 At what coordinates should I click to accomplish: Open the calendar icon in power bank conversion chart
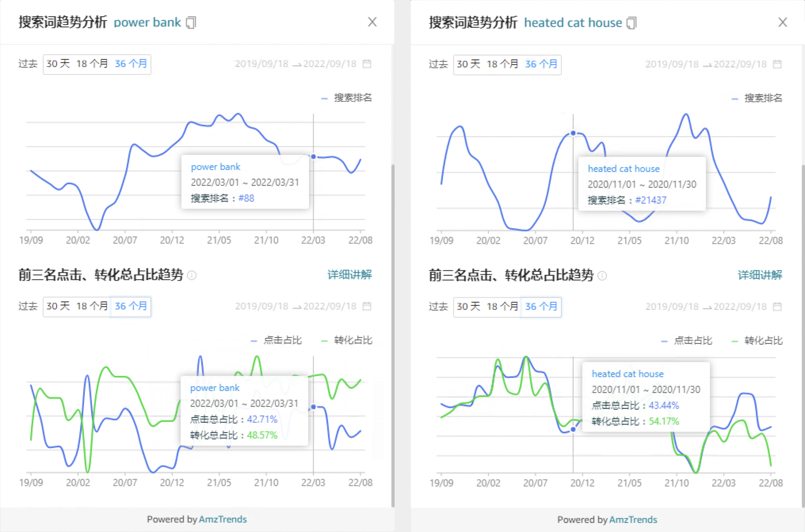point(368,306)
